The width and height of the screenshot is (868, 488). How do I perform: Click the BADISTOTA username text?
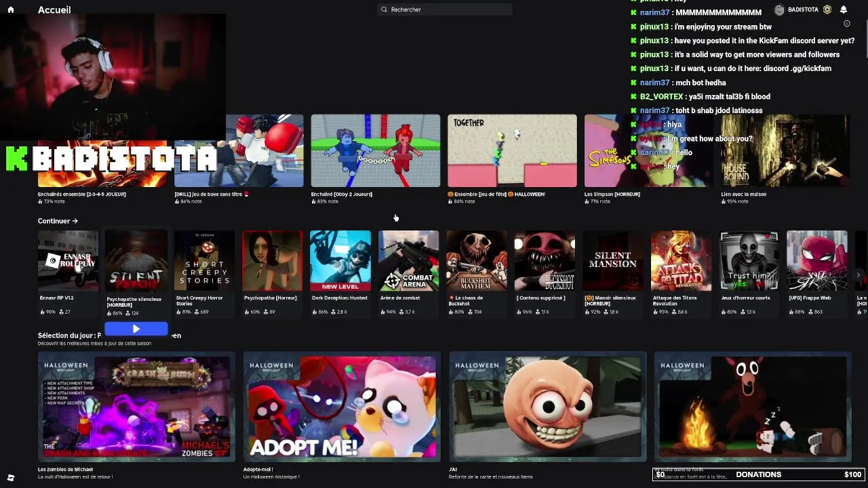[x=803, y=9]
